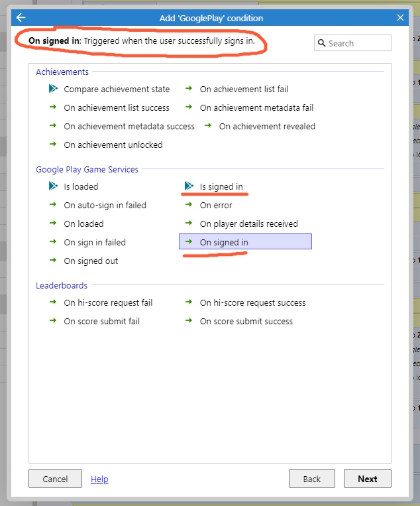Select On hi-score request fail
This screenshot has width=420, height=506.
(108, 302)
